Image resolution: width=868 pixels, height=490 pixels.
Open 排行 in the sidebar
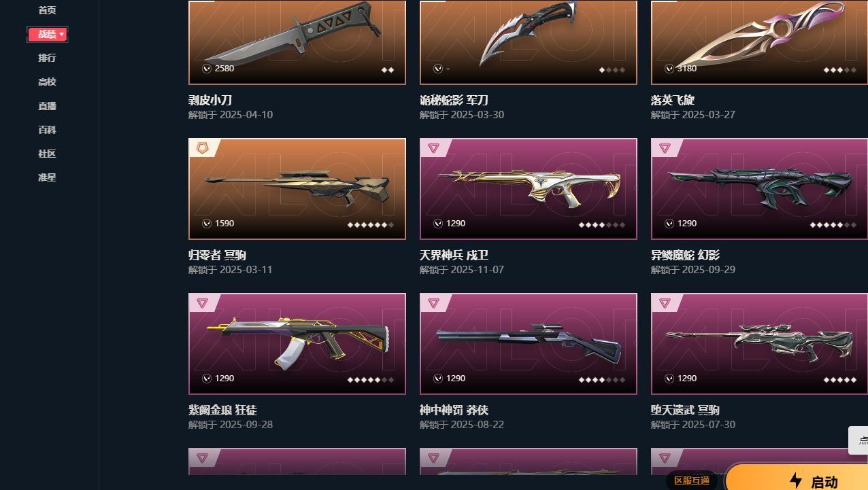point(47,58)
